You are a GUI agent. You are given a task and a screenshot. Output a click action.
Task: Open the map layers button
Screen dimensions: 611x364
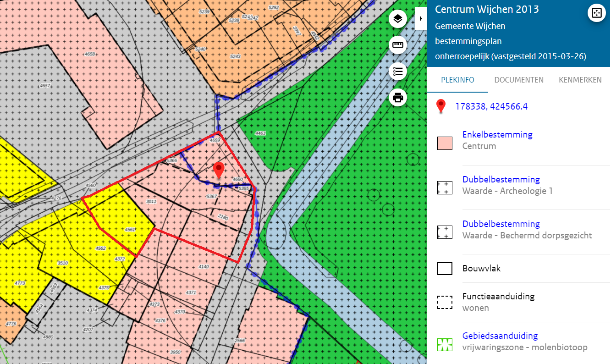(398, 19)
